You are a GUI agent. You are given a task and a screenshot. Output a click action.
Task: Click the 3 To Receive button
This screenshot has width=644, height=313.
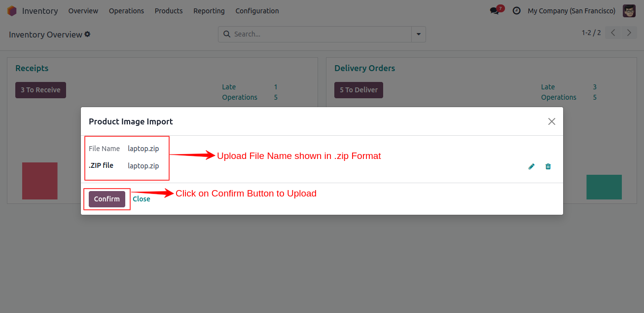click(40, 90)
